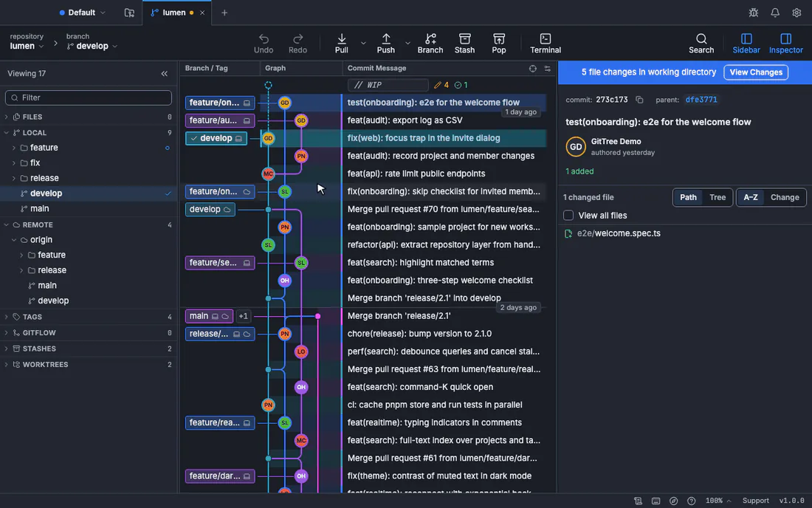Select the main branch label in graph

pos(209,316)
